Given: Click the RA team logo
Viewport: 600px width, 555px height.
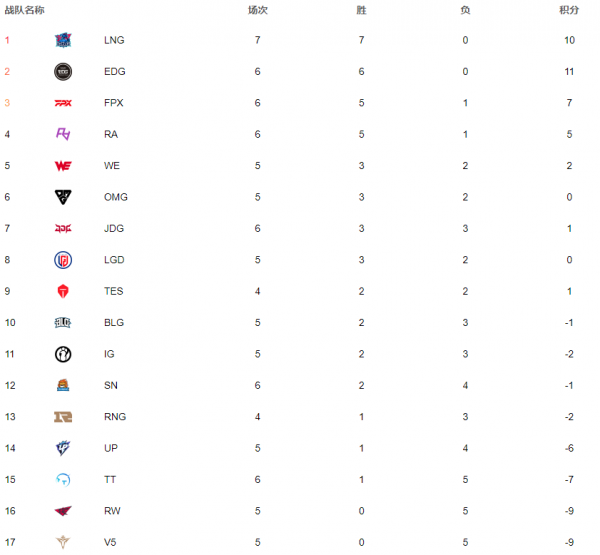Looking at the screenshot, I should [x=63, y=134].
